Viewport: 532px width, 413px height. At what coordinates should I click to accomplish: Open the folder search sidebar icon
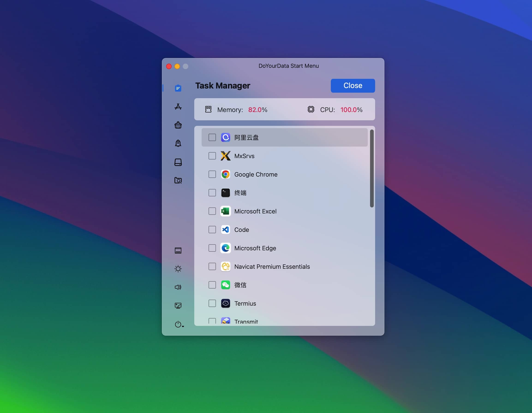(x=178, y=180)
